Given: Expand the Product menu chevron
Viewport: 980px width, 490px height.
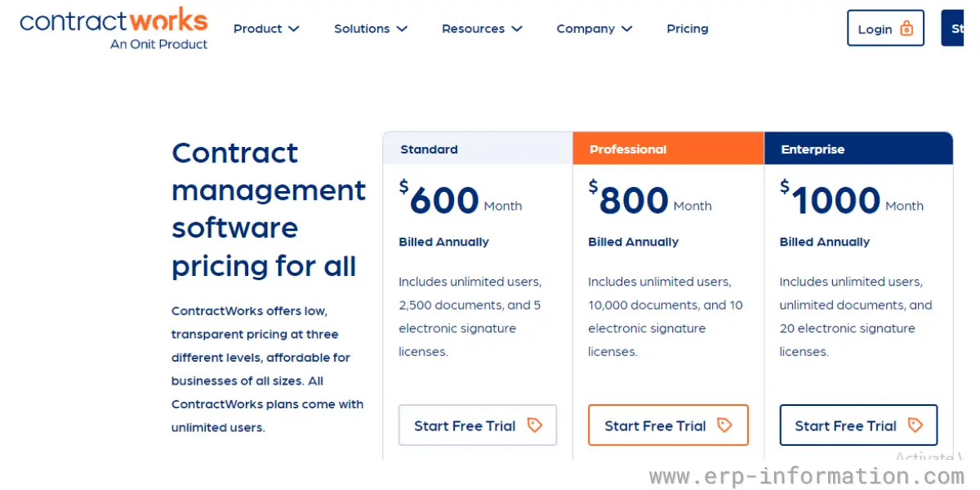Looking at the screenshot, I should pyautogui.click(x=294, y=29).
